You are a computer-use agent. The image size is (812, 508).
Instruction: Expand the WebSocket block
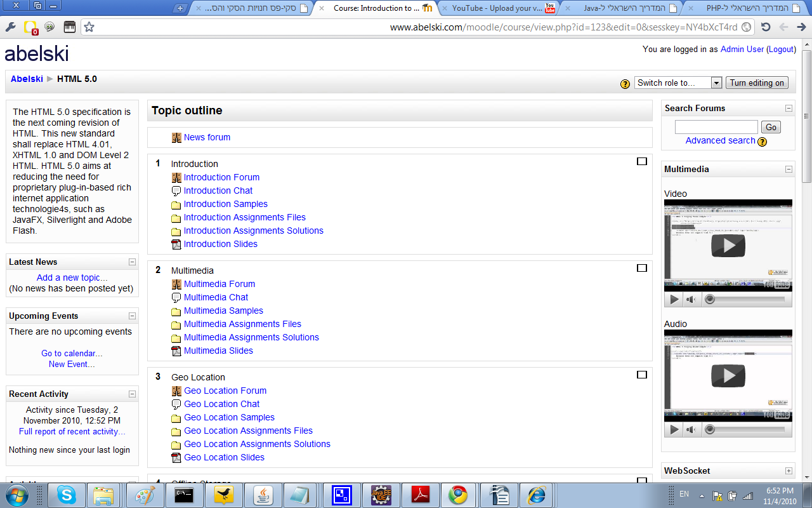tap(789, 471)
